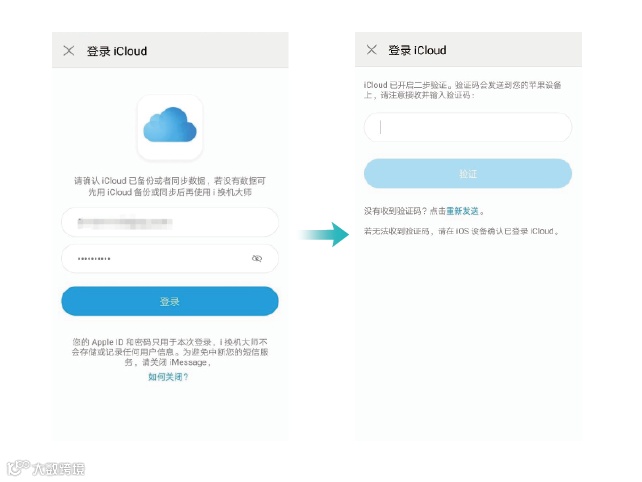Open the 如何关闭? link
642x482 pixels.
[x=168, y=377]
